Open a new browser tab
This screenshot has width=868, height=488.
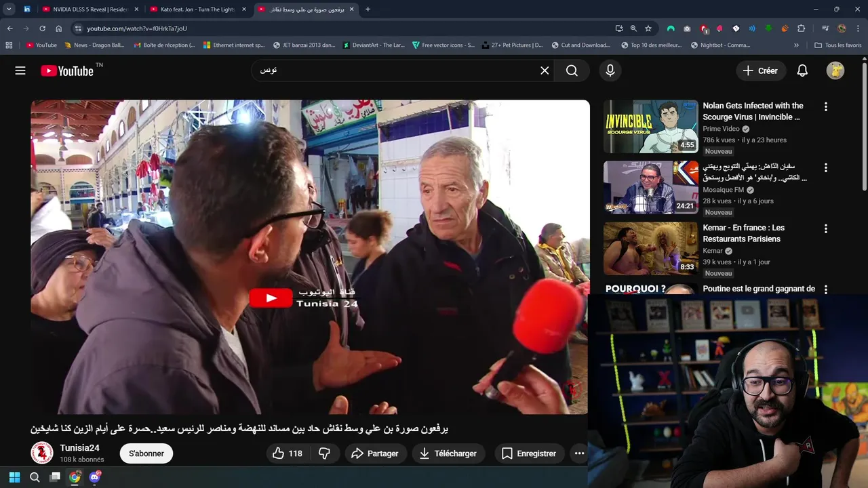pos(368,9)
